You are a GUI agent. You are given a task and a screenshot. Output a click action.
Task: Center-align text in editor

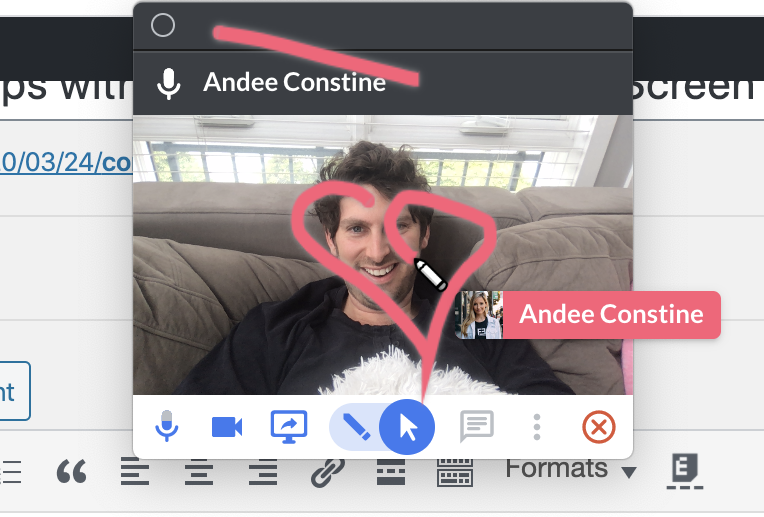coord(199,471)
